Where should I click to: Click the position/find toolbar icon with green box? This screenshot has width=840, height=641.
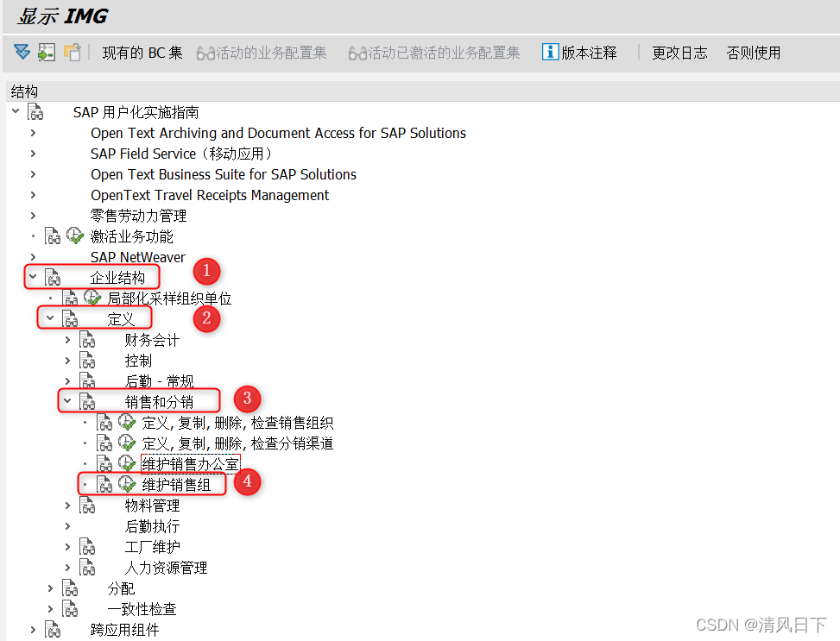point(47,52)
